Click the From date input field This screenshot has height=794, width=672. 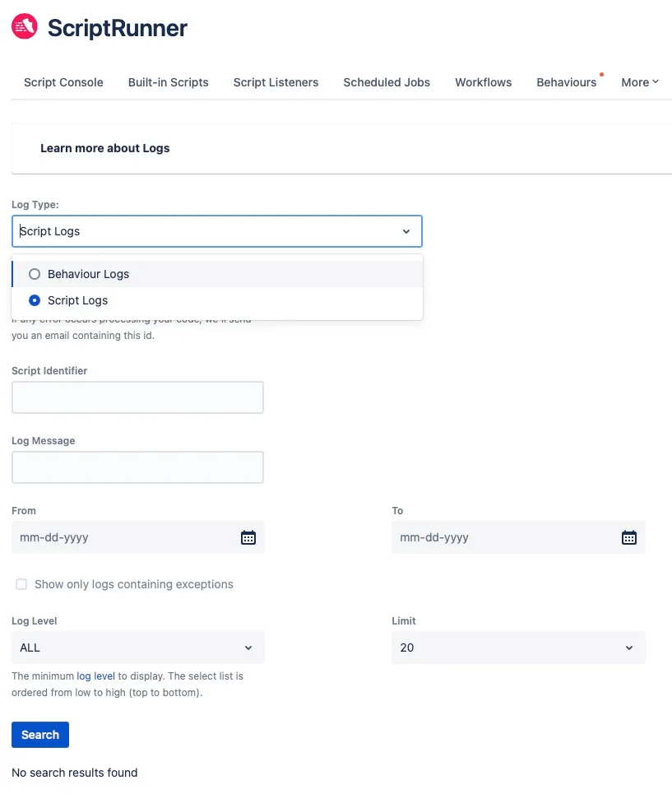pos(137,537)
